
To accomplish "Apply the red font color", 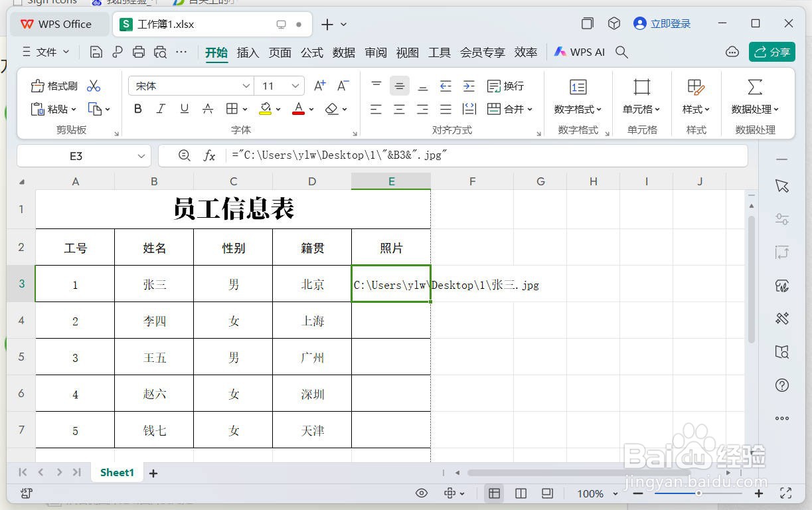I will (x=299, y=109).
